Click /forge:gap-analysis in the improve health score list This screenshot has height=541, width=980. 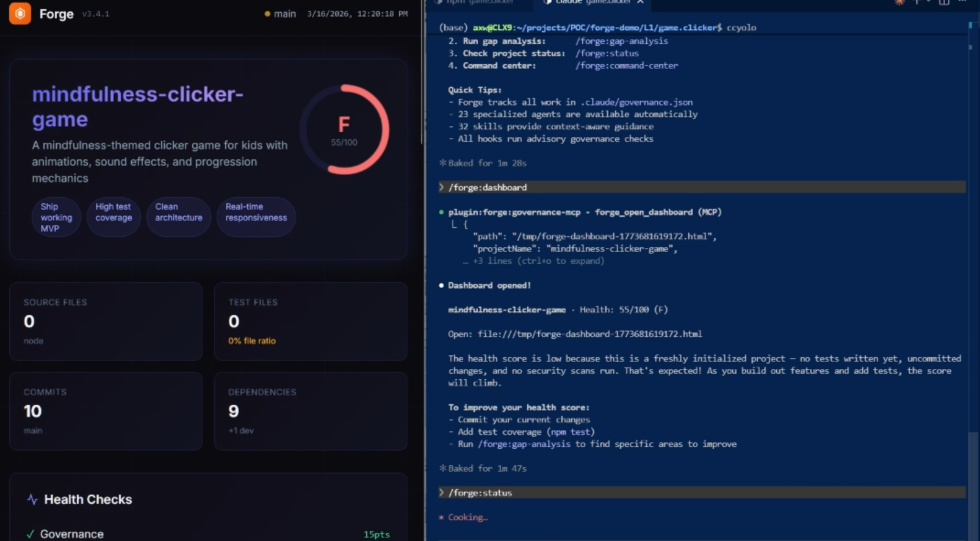pyautogui.click(x=524, y=444)
